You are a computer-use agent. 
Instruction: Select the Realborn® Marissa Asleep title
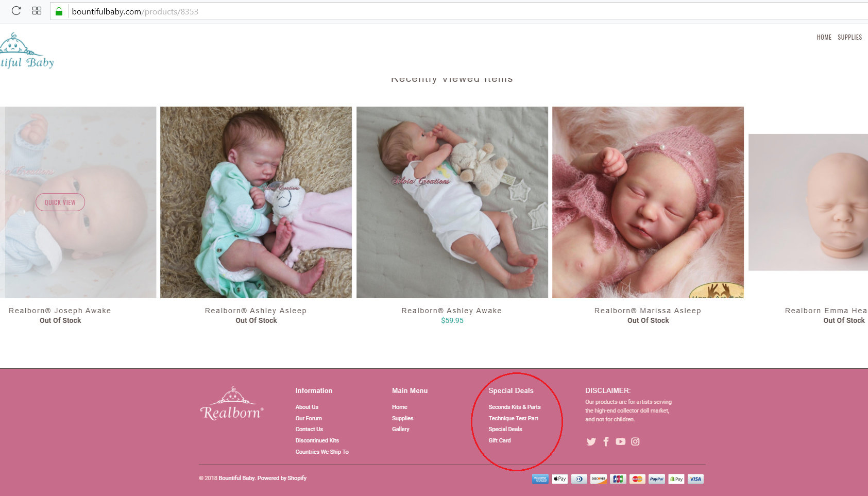point(648,311)
